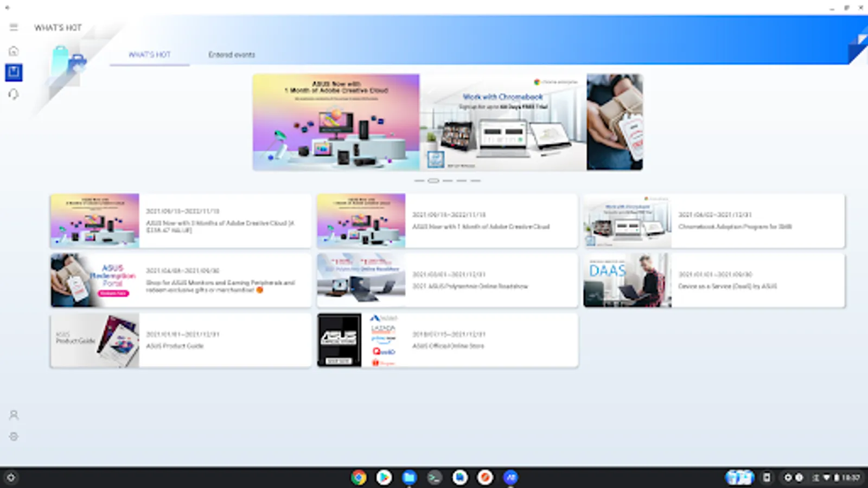Open Google Chrome from the taskbar
868x488 pixels.
click(x=358, y=477)
